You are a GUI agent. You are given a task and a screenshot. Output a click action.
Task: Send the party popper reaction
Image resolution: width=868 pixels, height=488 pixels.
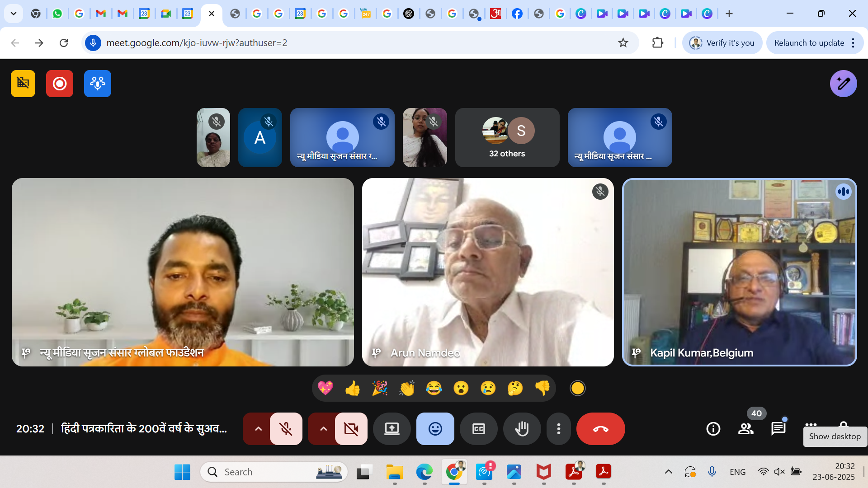380,388
